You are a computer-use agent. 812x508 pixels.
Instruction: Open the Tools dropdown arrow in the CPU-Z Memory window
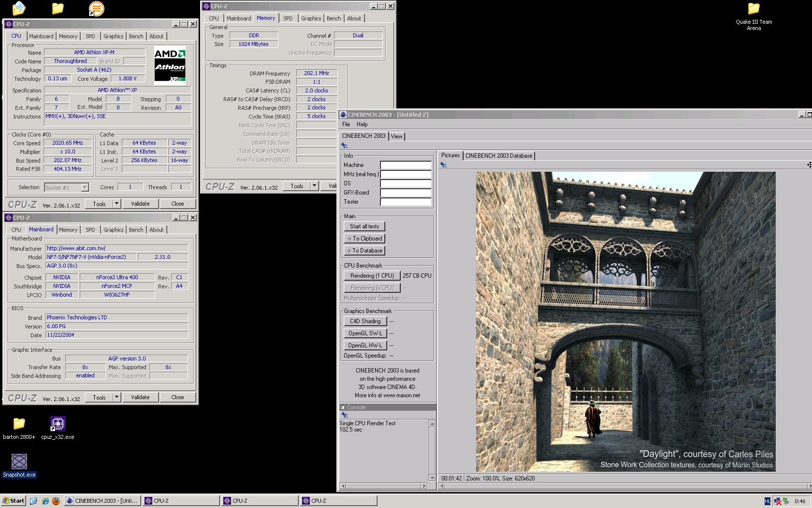(314, 186)
